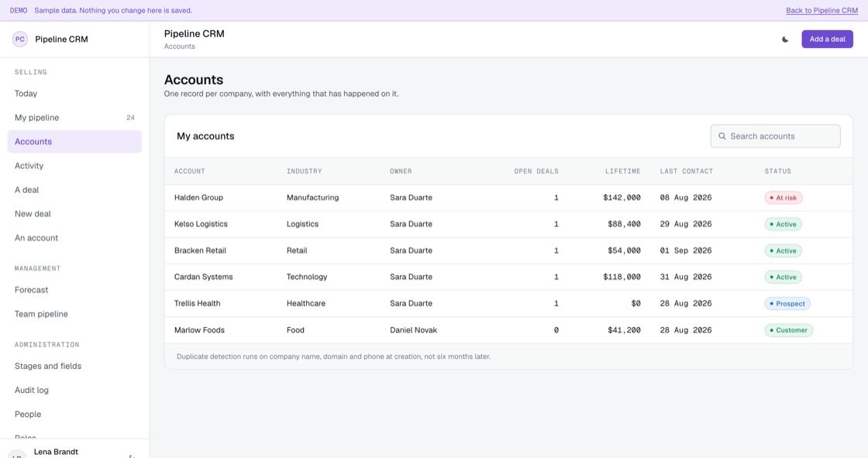Click the OWNER column header
868x458 pixels.
[401, 171]
